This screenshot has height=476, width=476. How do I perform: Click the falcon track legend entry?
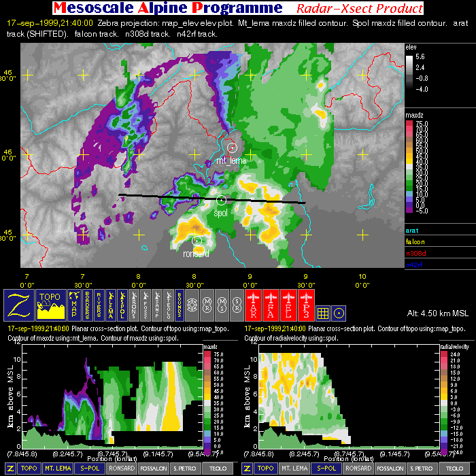(x=415, y=242)
